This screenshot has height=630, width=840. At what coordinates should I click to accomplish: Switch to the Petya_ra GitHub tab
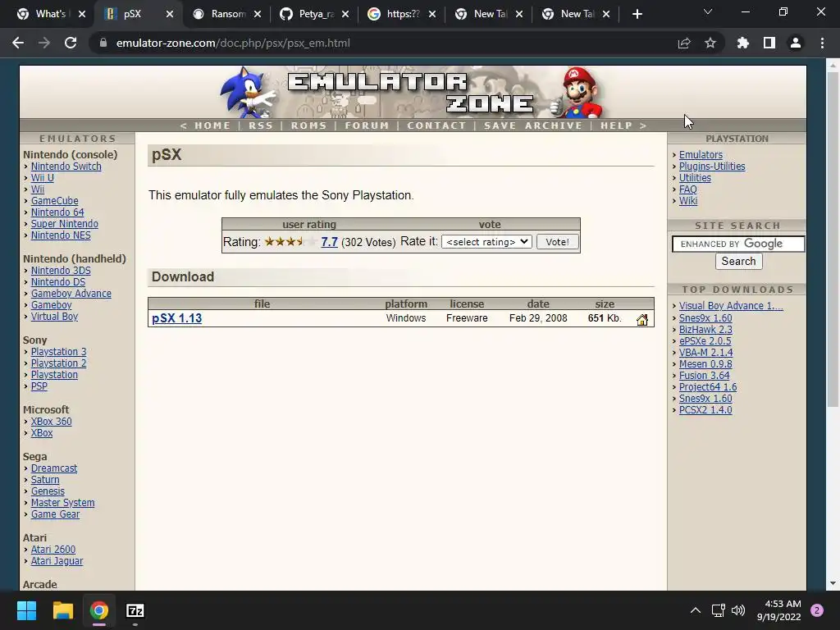coord(308,14)
